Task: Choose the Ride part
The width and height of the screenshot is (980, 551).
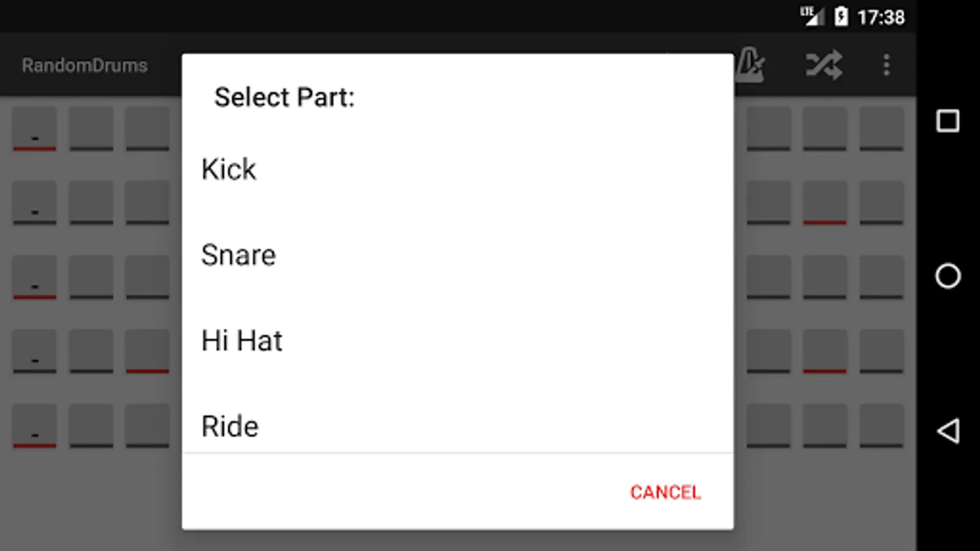Action: coord(230,425)
